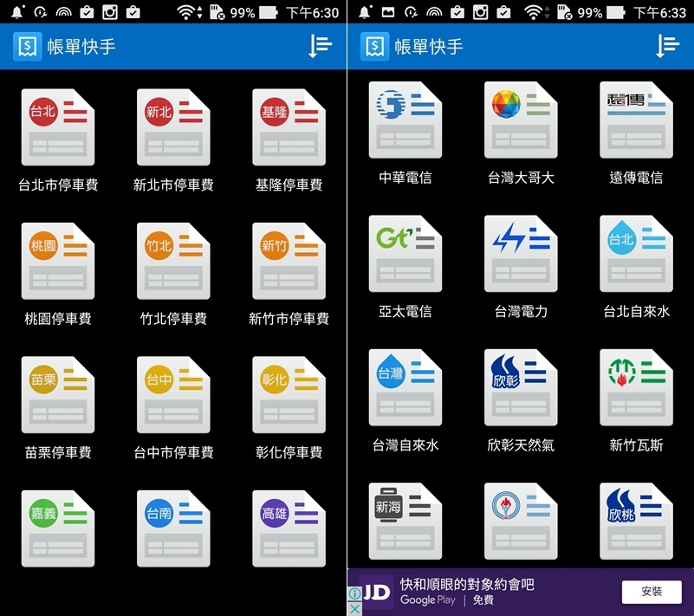
Task: Select the 台灣大哥大 bill icon
Action: [521, 120]
